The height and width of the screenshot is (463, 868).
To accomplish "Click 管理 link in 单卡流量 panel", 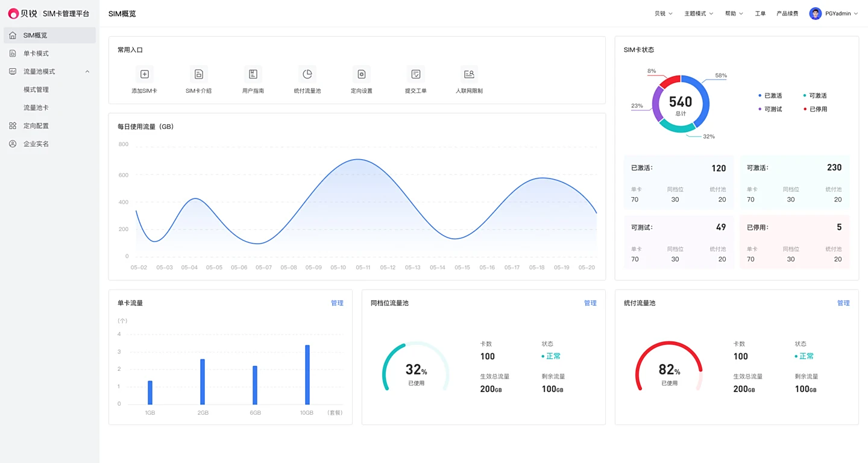I will (x=337, y=303).
